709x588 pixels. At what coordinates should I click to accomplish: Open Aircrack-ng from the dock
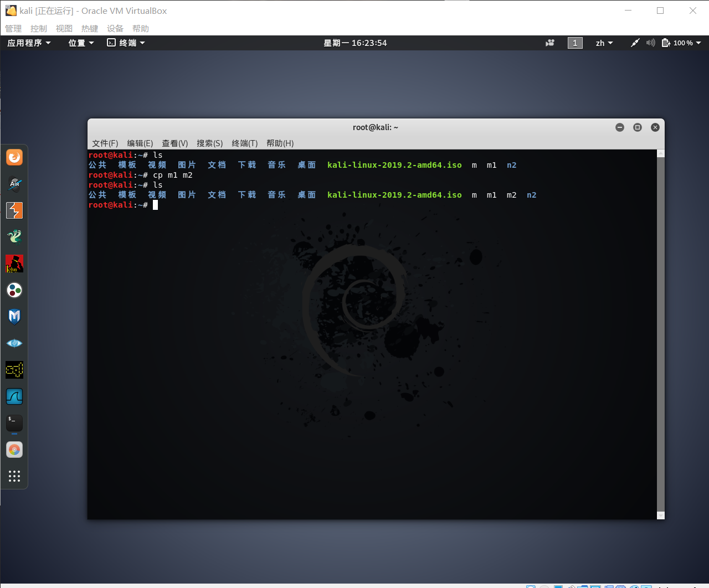14,183
